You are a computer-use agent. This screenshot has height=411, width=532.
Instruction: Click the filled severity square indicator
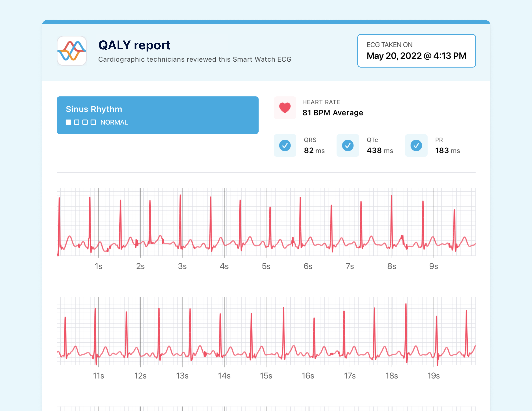click(x=68, y=122)
